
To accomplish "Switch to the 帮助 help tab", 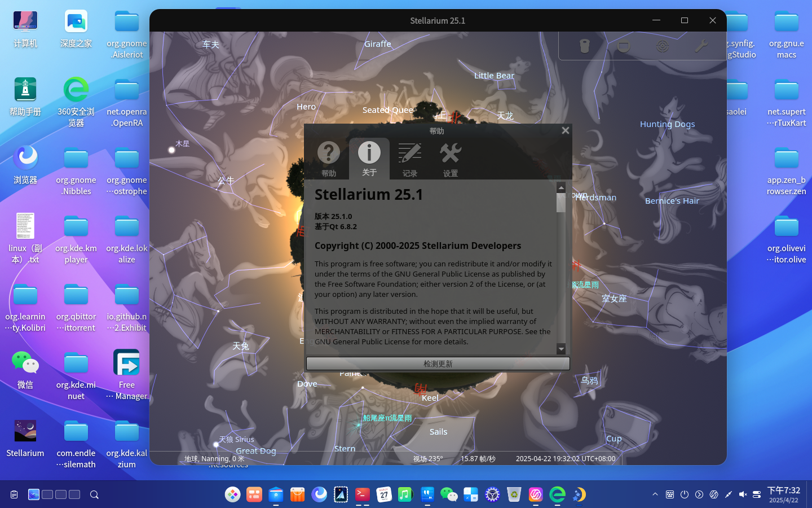I will 329,159.
